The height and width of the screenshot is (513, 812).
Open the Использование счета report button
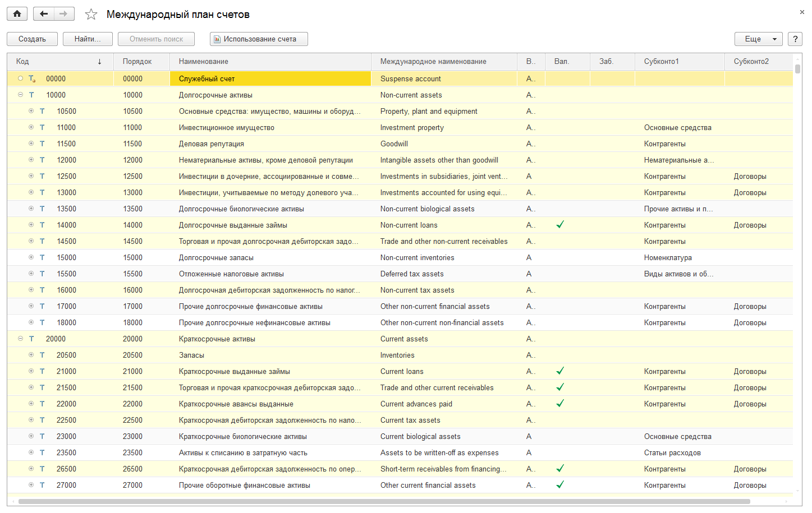click(259, 39)
